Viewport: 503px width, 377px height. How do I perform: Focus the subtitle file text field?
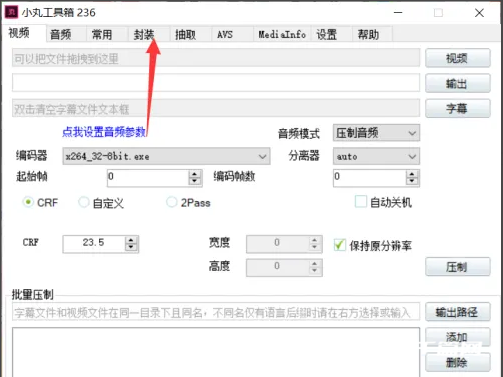click(x=216, y=108)
